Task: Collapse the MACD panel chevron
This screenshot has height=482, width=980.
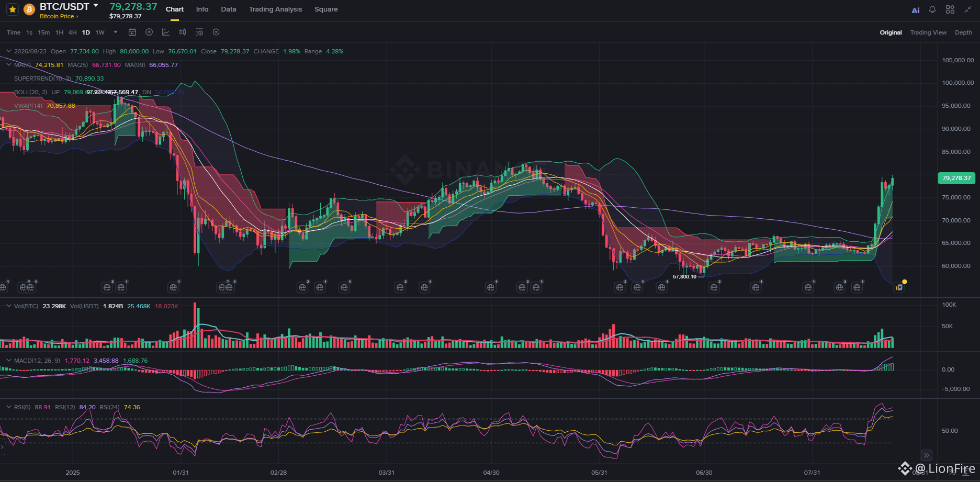Action: [9, 361]
